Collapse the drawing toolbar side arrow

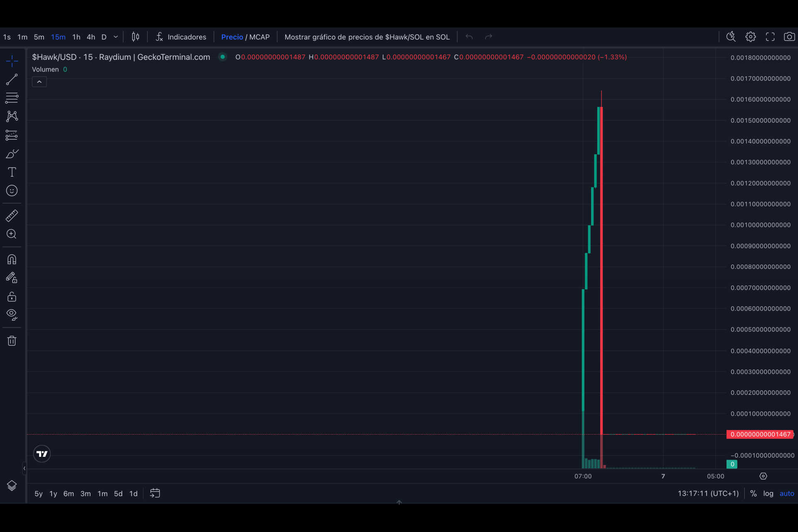(24, 468)
